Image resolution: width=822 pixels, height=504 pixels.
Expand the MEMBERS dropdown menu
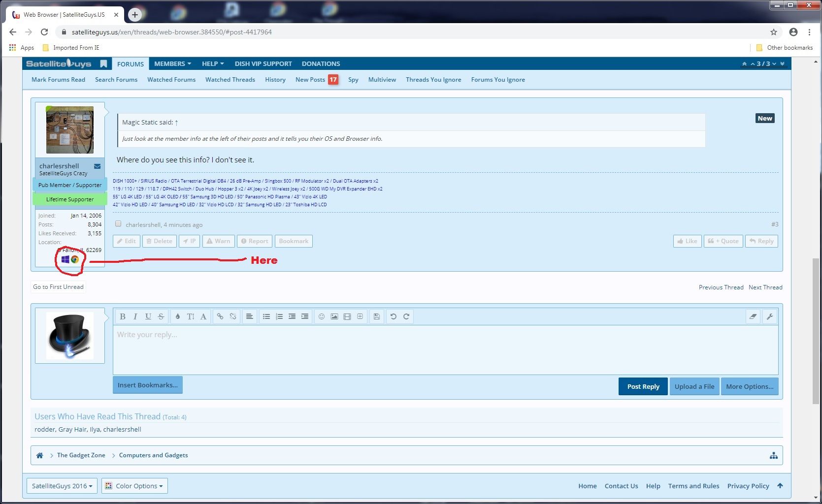click(172, 63)
